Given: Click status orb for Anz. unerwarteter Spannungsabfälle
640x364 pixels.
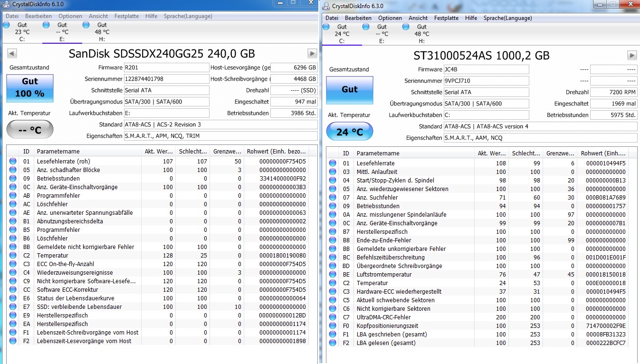Looking at the screenshot, I should pos(13,213).
